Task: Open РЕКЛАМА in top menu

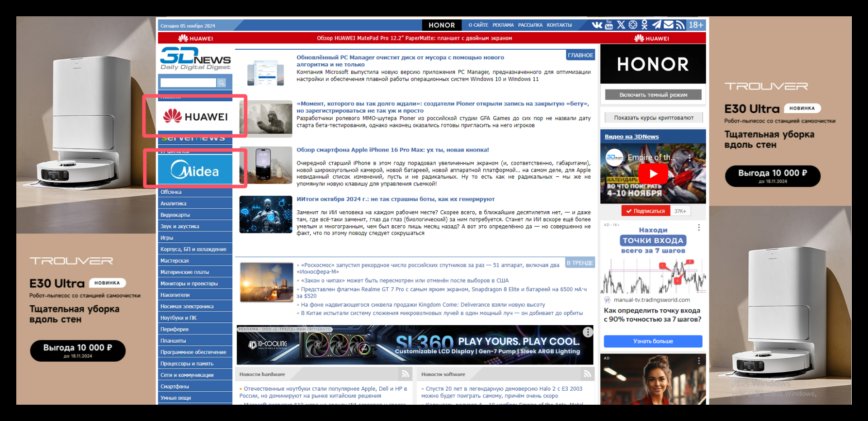Action: pyautogui.click(x=503, y=25)
